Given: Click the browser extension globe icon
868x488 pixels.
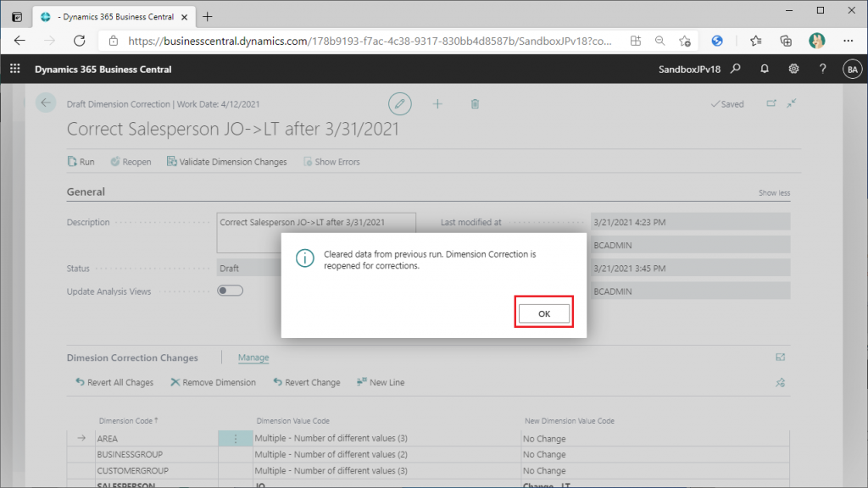Looking at the screenshot, I should point(717,41).
